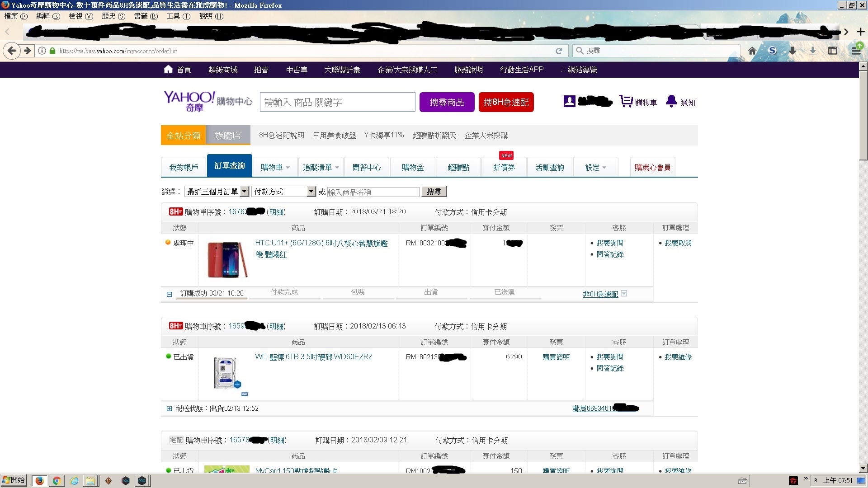The image size is (868, 488).
Task: Go to the home page via the house icon in the purple bar
Action: click(168, 69)
